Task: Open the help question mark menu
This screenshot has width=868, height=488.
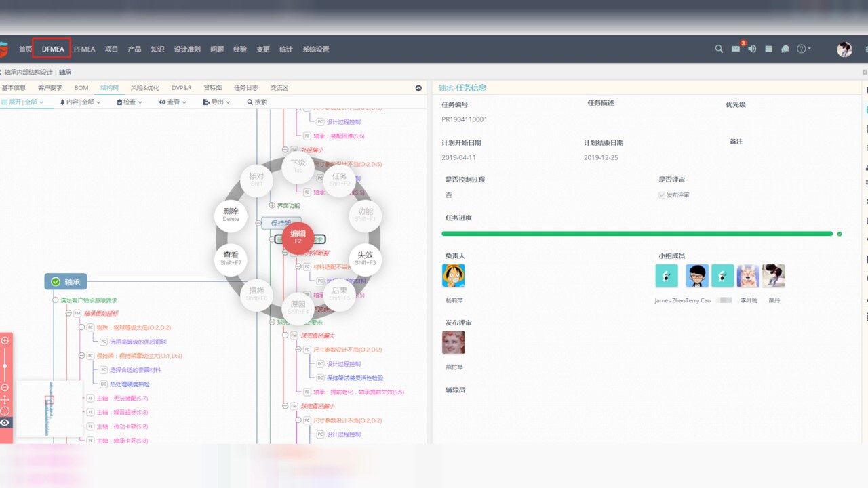Action: [x=804, y=49]
